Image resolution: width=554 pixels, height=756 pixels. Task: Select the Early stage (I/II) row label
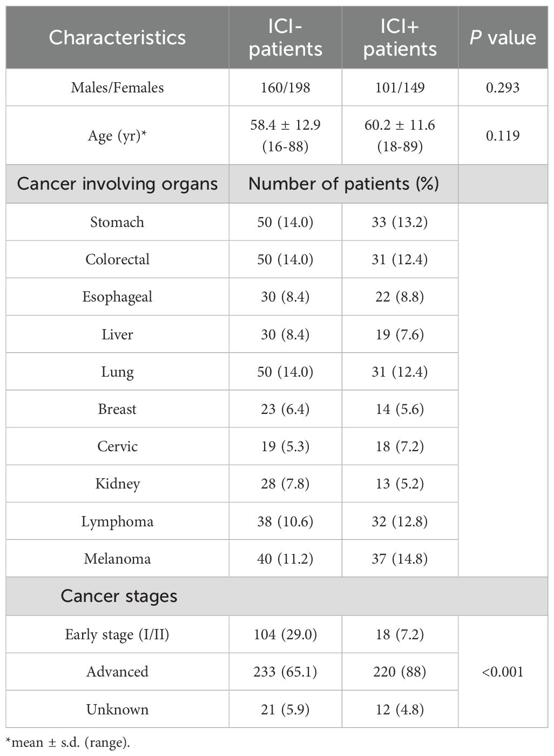click(117, 634)
